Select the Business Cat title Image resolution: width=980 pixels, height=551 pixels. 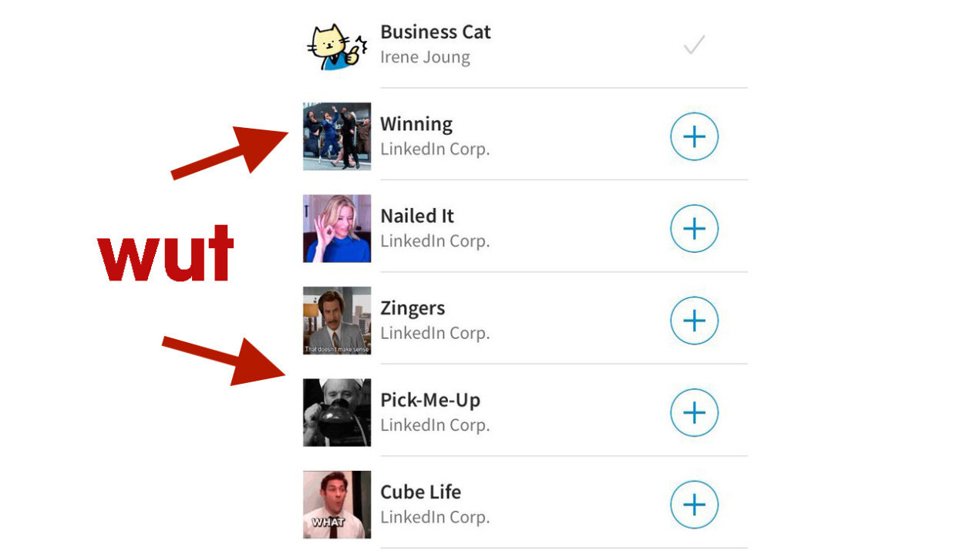(x=436, y=32)
